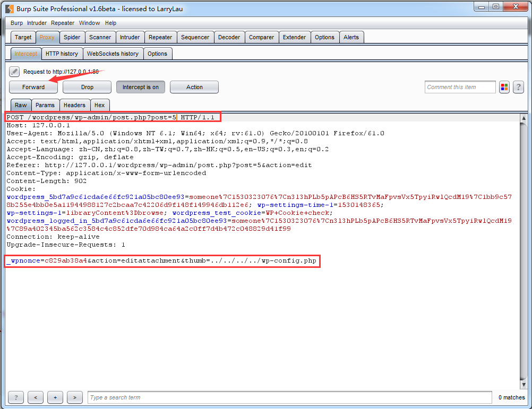The image size is (532, 409).
Task: Switch to the Spider tab
Action: pyautogui.click(x=72, y=37)
